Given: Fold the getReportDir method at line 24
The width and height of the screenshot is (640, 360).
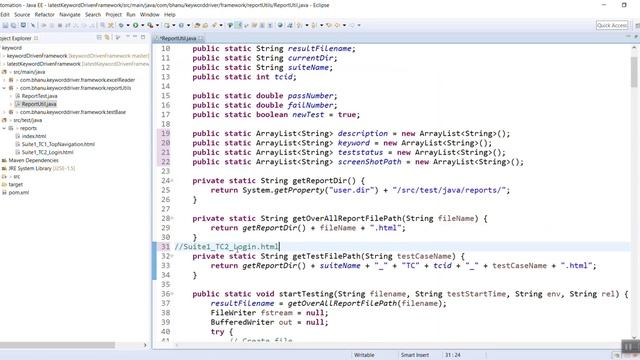Looking at the screenshot, I should click(x=172, y=180).
